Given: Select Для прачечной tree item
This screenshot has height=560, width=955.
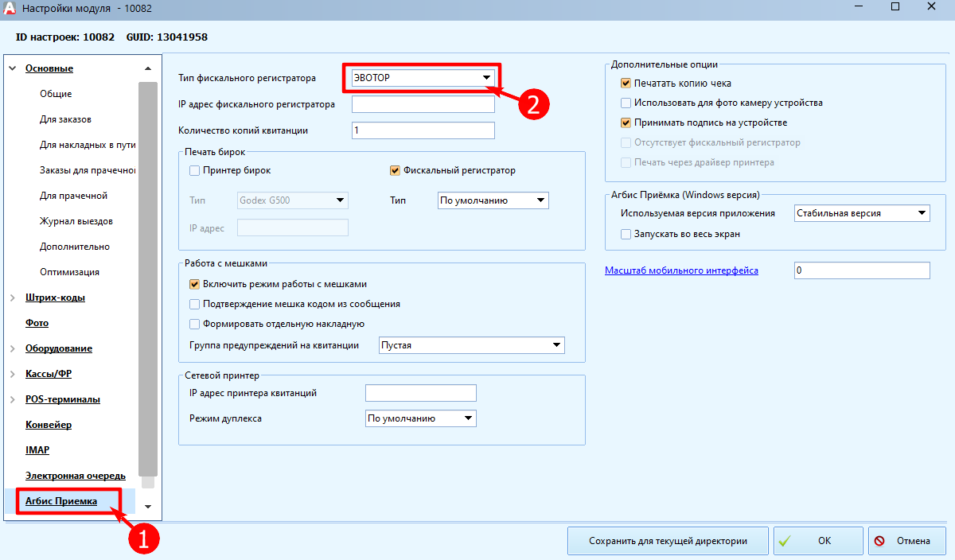Looking at the screenshot, I should coord(73,196).
